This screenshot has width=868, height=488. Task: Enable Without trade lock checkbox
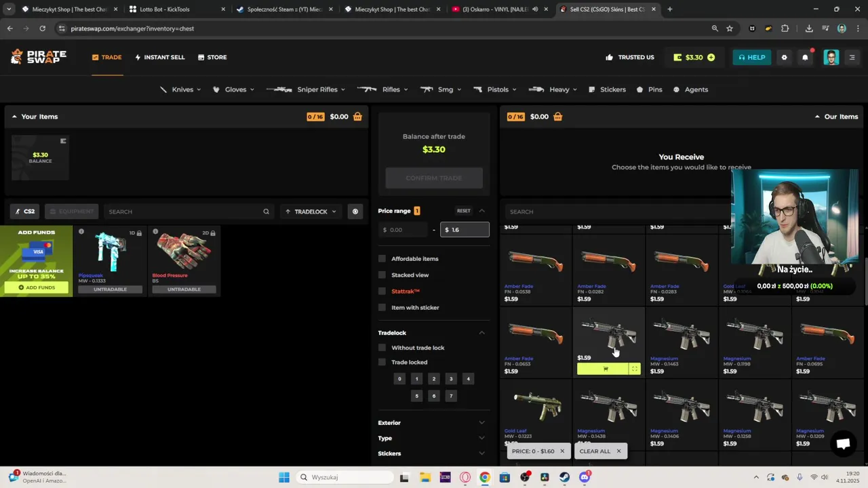click(382, 348)
